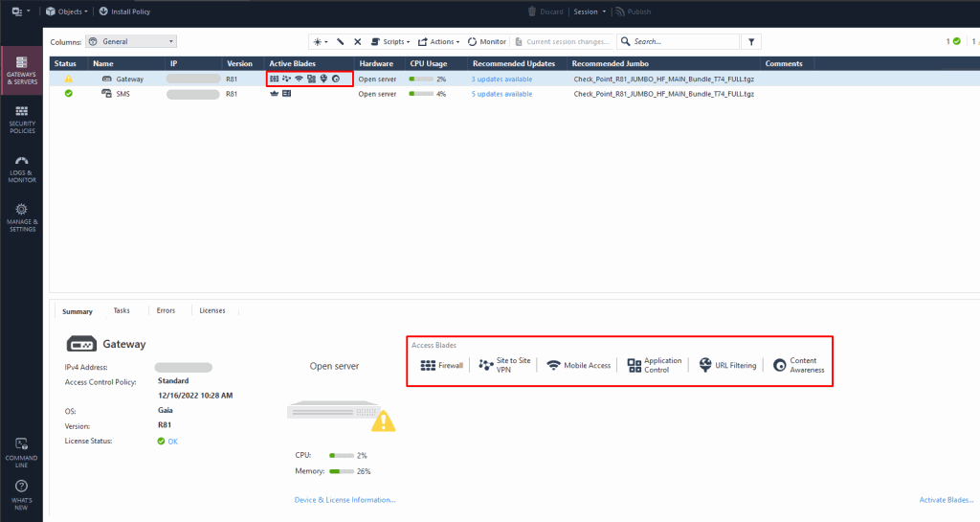980x522 pixels.
Task: Open Gateways & Servers view
Action: point(22,70)
